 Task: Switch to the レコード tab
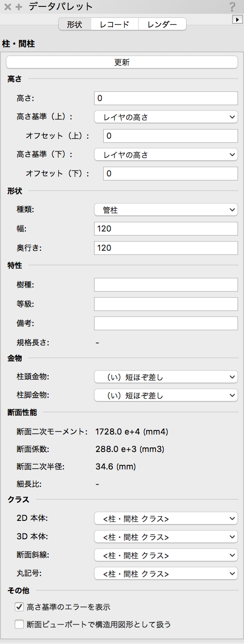(x=114, y=24)
